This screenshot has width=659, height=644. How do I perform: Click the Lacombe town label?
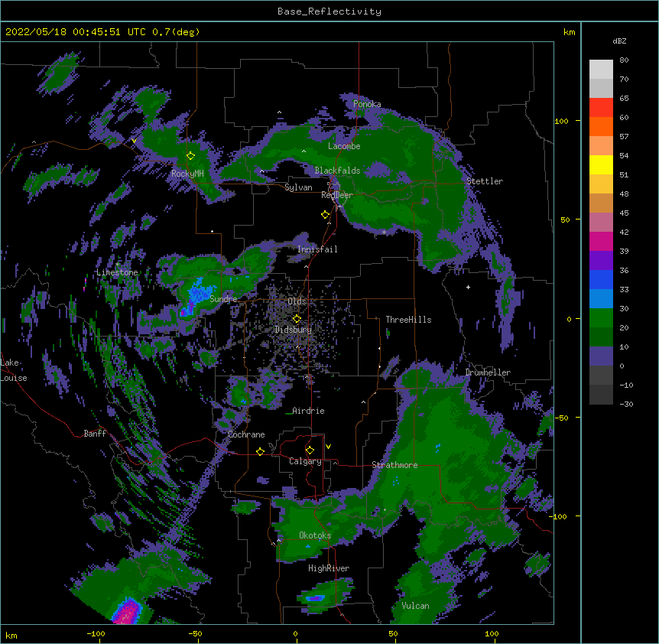point(344,146)
